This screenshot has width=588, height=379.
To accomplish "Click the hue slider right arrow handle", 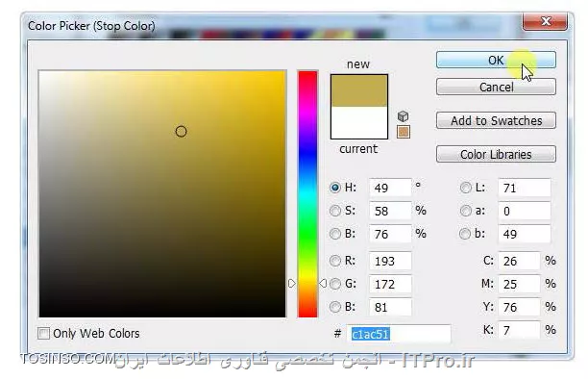I will [x=323, y=283].
